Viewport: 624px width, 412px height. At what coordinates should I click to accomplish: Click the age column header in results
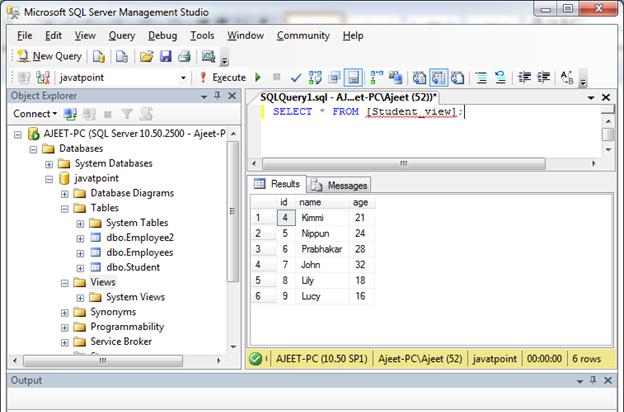(x=361, y=202)
